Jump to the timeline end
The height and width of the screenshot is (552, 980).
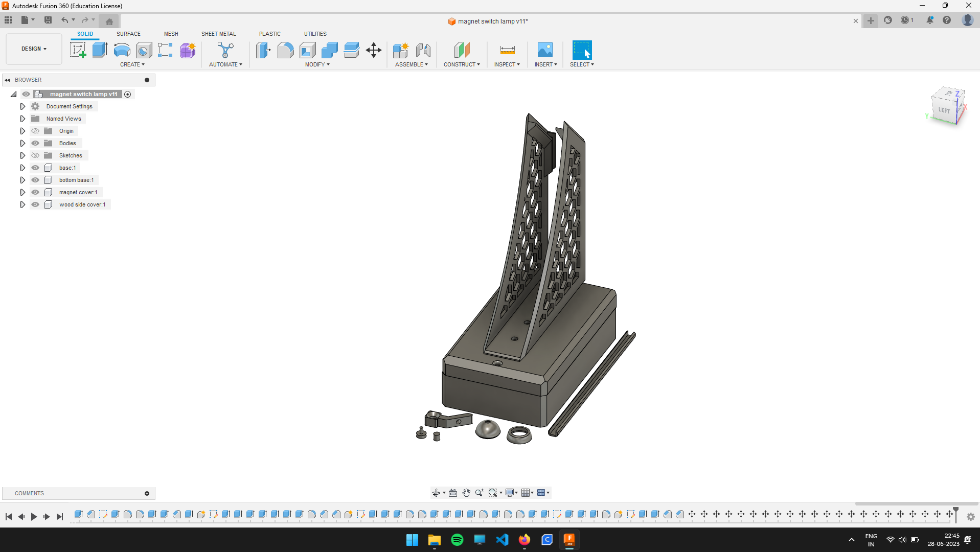pos(60,517)
